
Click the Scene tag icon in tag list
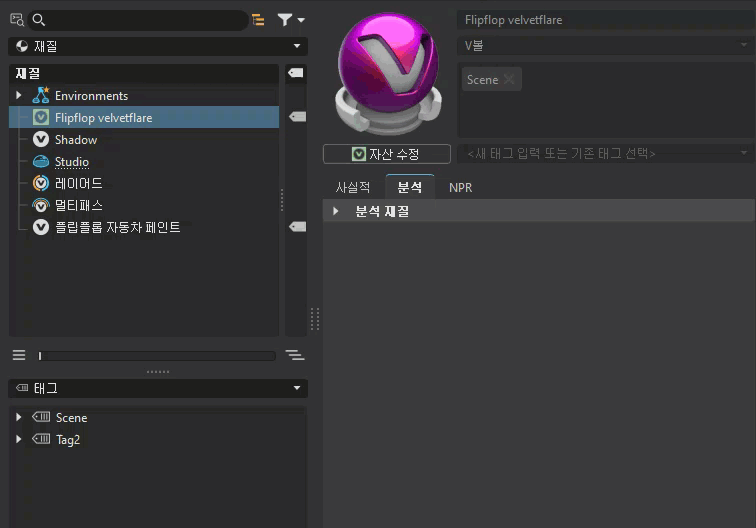pyautogui.click(x=41, y=417)
